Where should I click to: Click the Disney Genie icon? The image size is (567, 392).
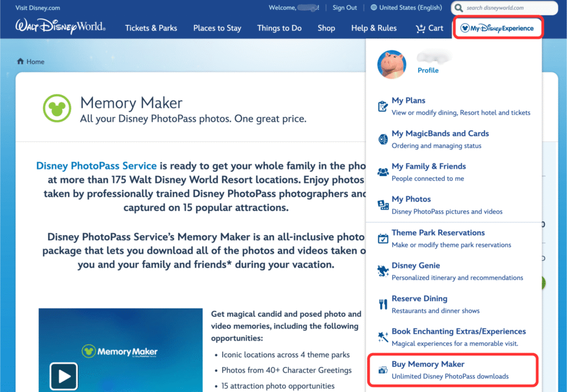pos(383,271)
